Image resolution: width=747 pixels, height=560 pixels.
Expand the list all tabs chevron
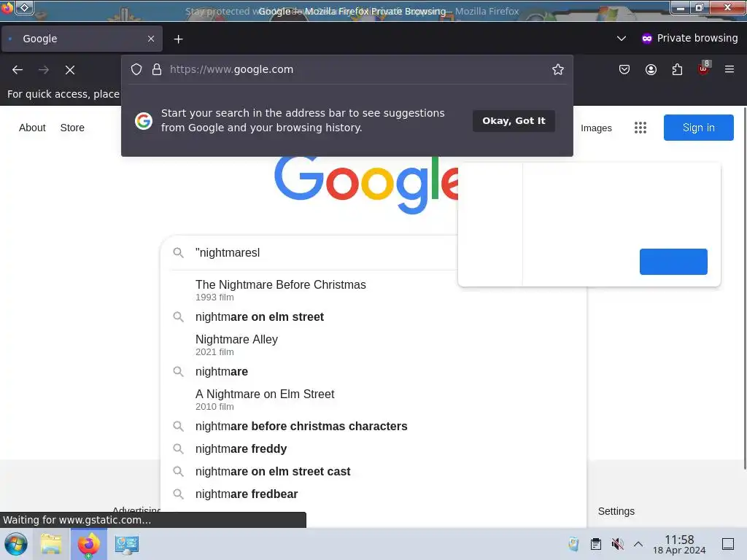[622, 38]
